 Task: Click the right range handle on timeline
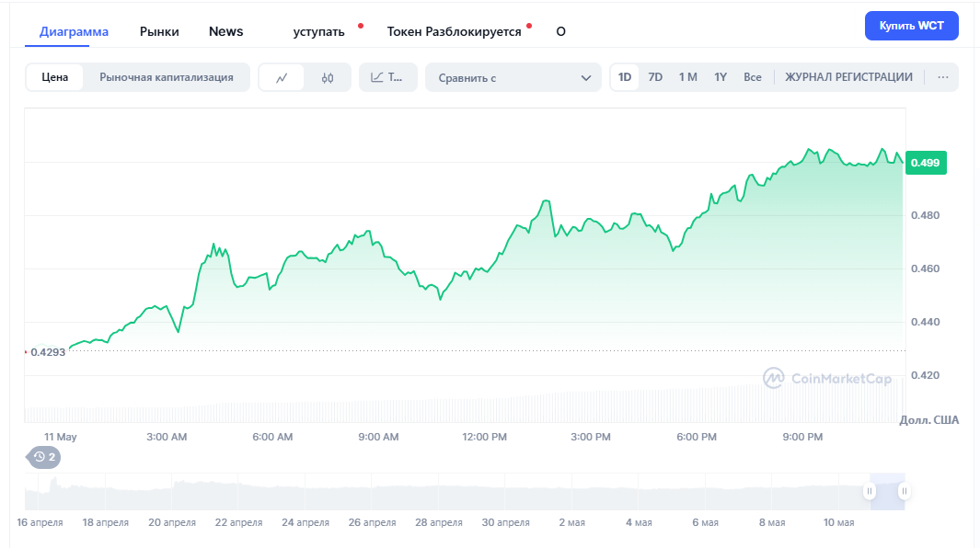click(x=905, y=492)
